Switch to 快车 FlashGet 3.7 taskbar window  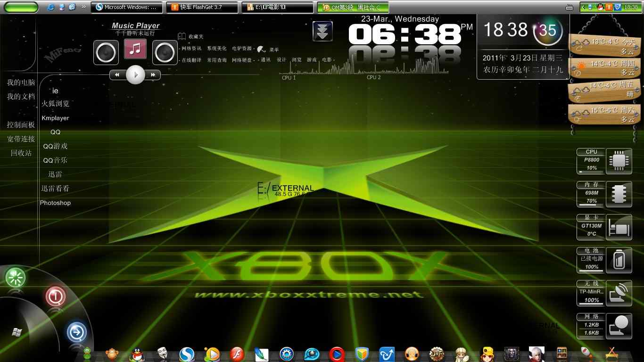tap(202, 7)
